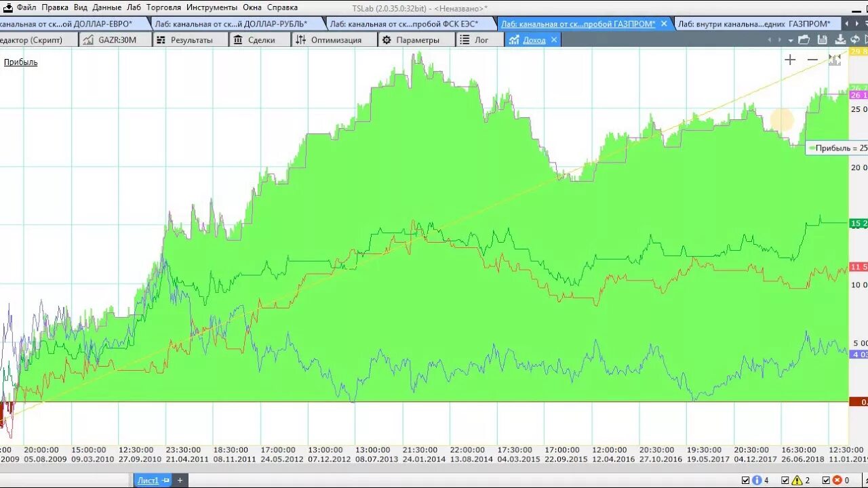This screenshot has height=488, width=868.
Task: Open the Справка menu
Action: pos(282,7)
